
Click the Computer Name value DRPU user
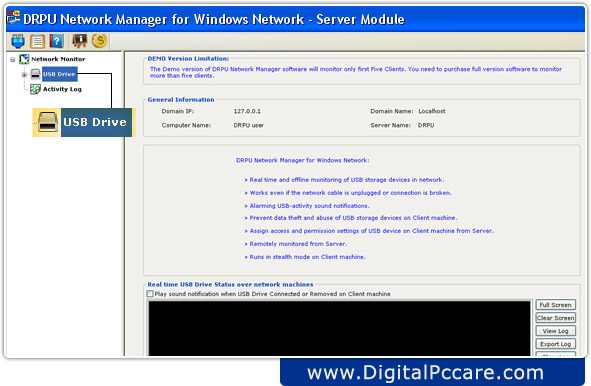point(249,125)
